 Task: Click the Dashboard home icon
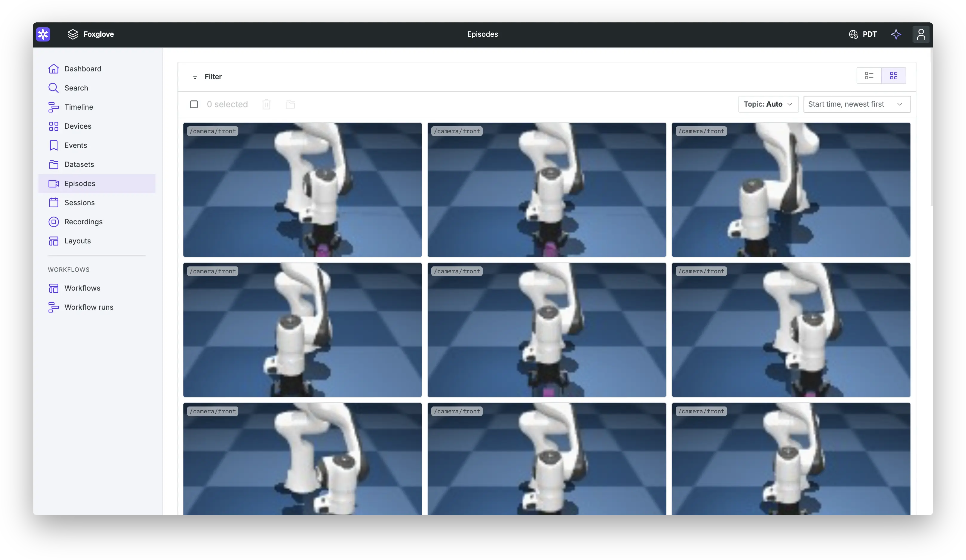point(54,69)
